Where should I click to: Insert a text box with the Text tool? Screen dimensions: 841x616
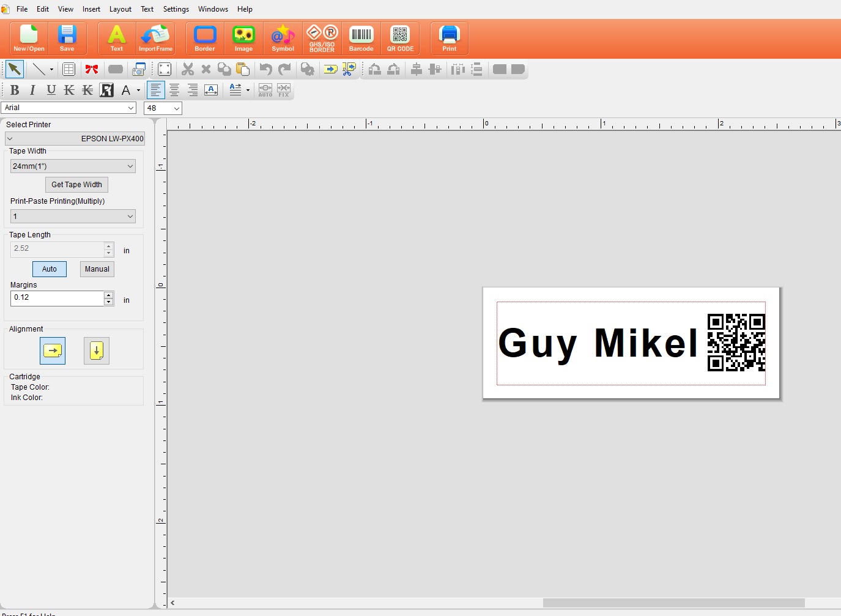pos(116,39)
